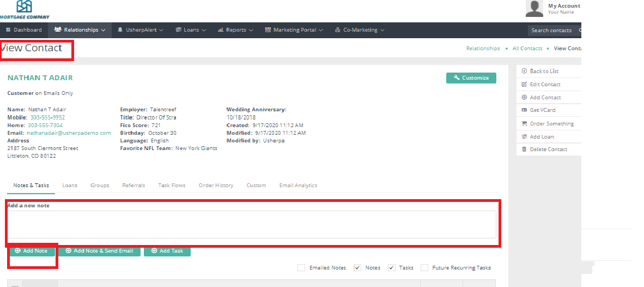
Task: Click the Delete Contact trash icon
Action: coord(524,150)
